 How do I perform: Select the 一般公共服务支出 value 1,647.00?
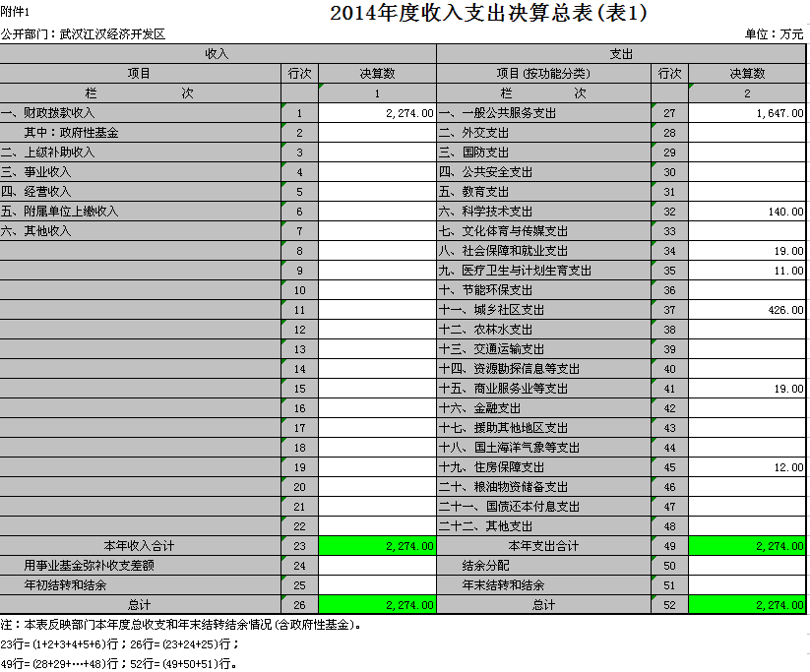pos(747,113)
